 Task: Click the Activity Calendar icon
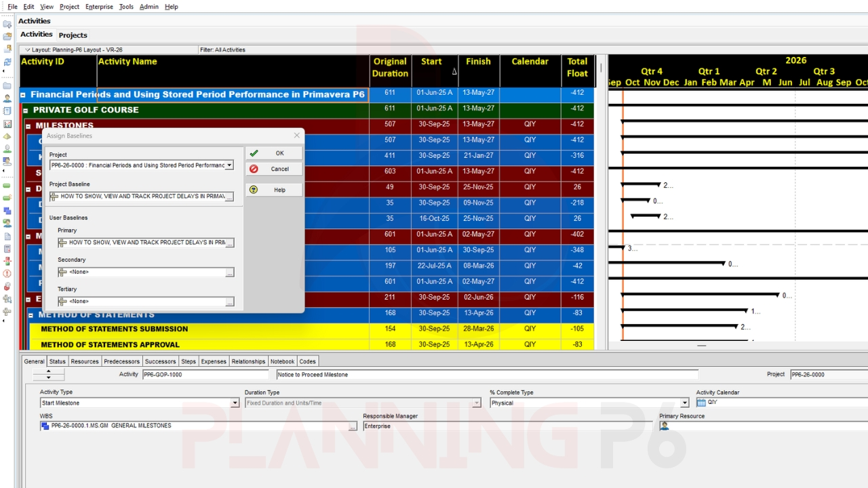701,403
